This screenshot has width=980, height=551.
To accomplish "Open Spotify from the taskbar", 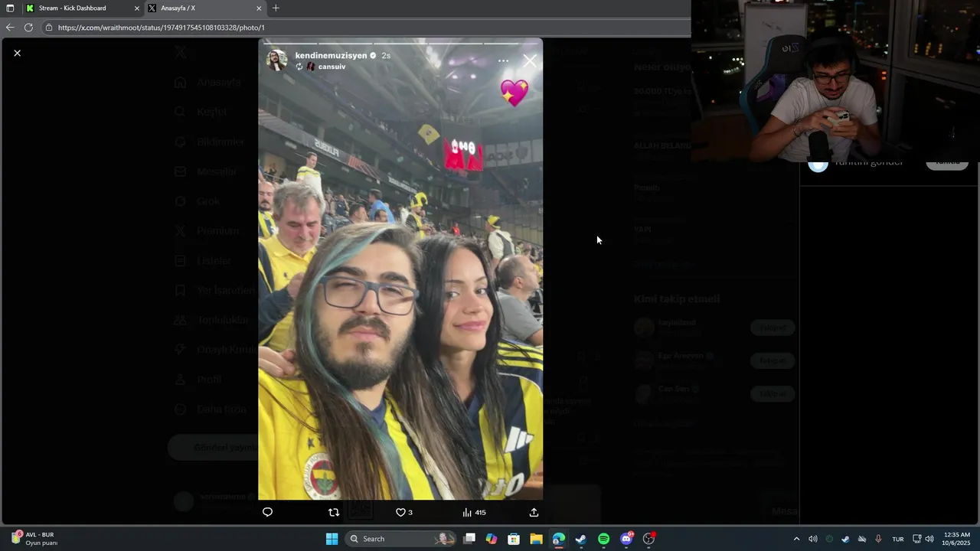I will click(603, 539).
